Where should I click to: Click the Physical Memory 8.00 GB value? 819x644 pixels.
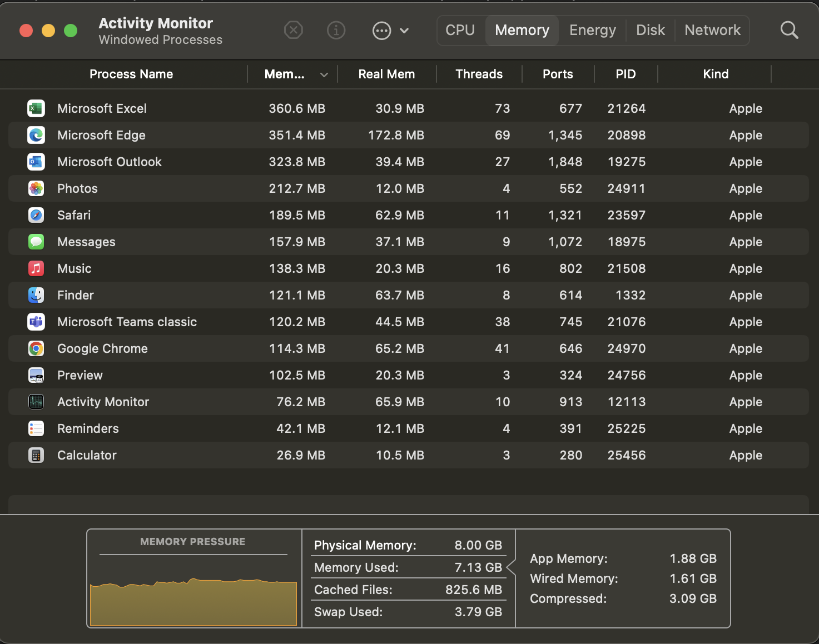[478, 545]
